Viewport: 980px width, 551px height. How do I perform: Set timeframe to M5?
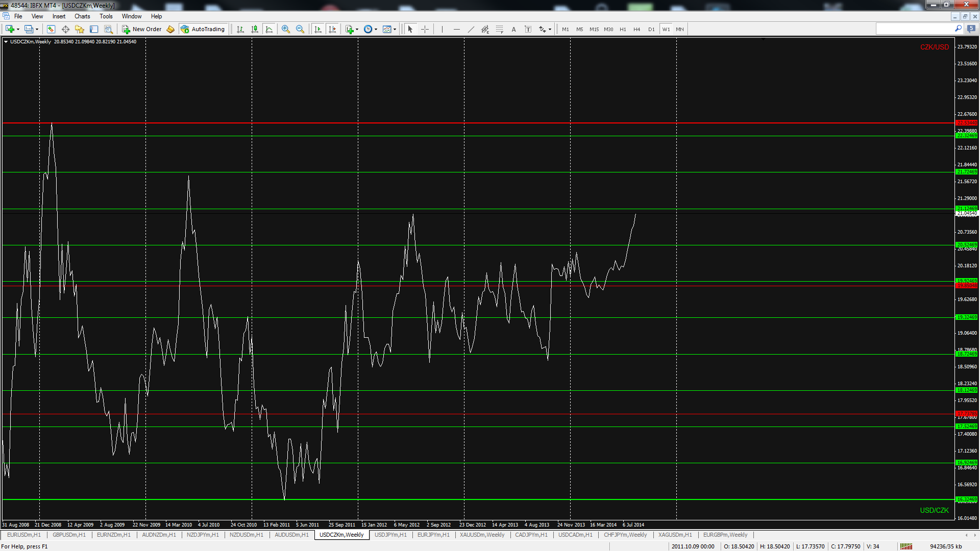tap(580, 29)
